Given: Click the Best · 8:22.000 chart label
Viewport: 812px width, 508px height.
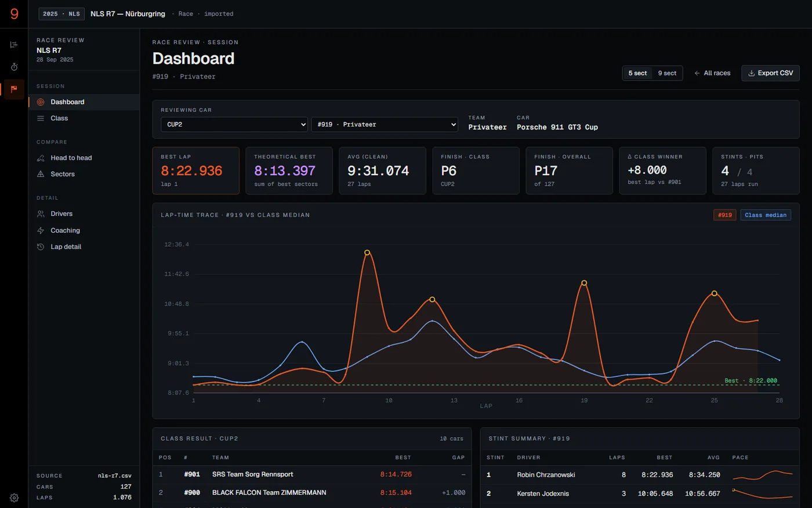Looking at the screenshot, I should (x=751, y=381).
